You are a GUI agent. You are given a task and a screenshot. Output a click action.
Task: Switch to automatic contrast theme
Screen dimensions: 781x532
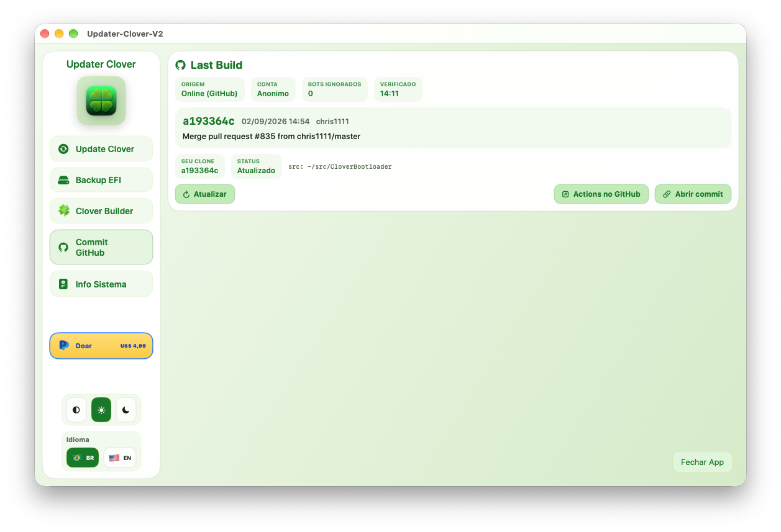(x=76, y=410)
